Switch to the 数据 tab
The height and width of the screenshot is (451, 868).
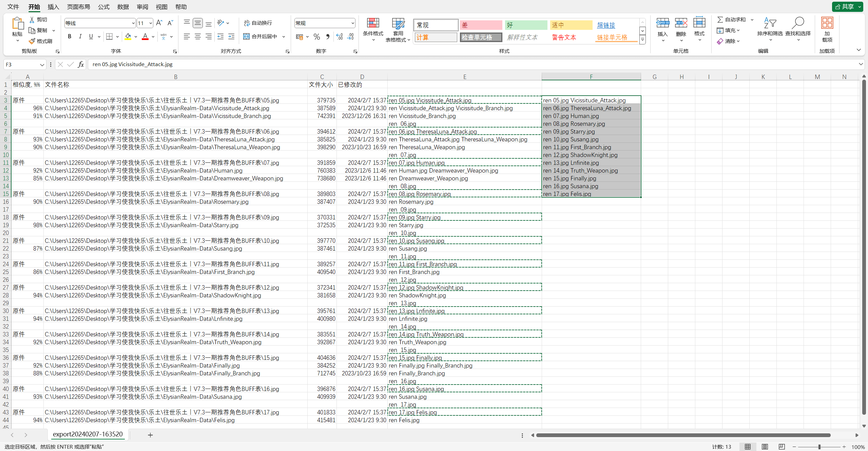coord(123,7)
